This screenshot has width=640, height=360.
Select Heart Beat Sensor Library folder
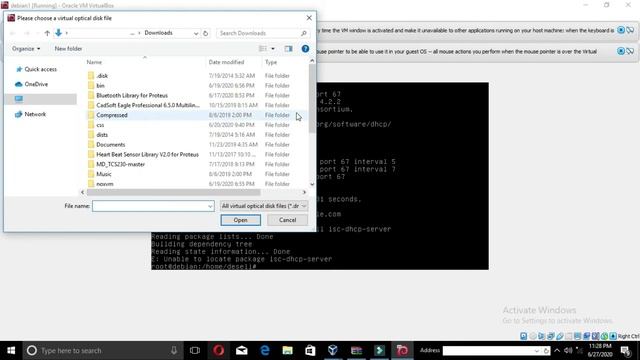click(147, 154)
